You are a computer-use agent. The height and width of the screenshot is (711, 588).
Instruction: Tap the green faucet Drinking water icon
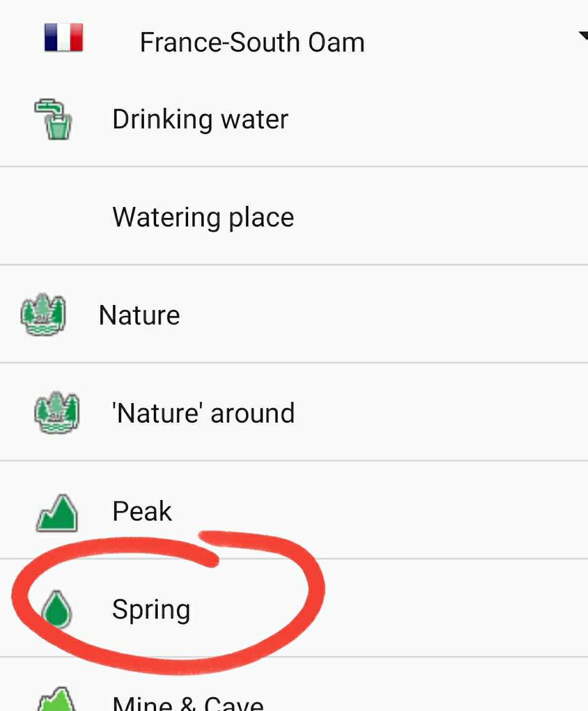53,119
